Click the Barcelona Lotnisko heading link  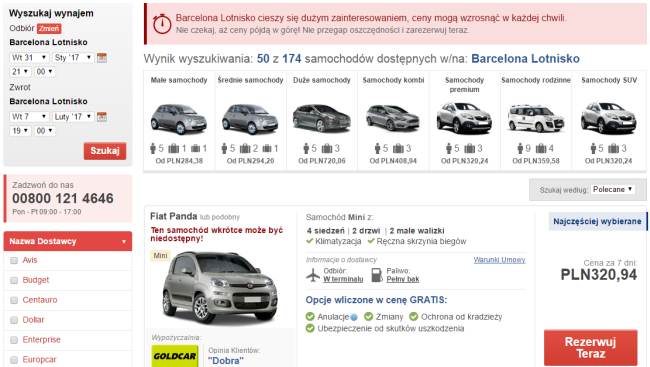click(525, 59)
